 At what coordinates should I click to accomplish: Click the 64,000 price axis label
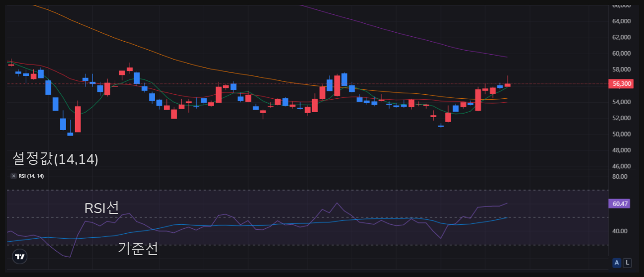pos(622,21)
